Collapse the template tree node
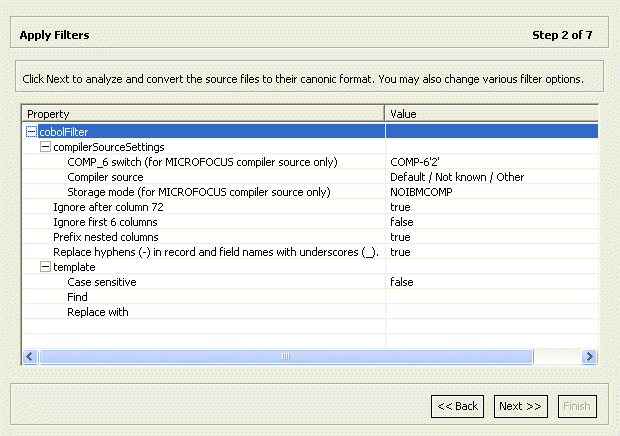 click(45, 267)
